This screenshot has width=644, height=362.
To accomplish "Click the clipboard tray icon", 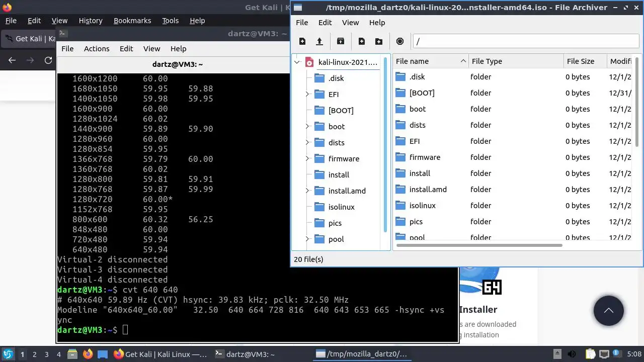I will tap(590, 354).
